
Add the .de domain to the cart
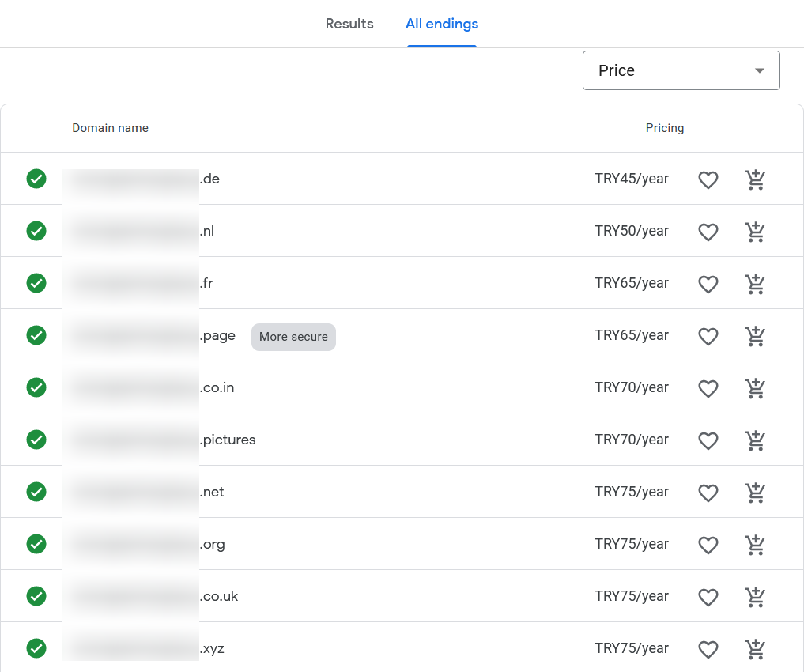point(755,179)
